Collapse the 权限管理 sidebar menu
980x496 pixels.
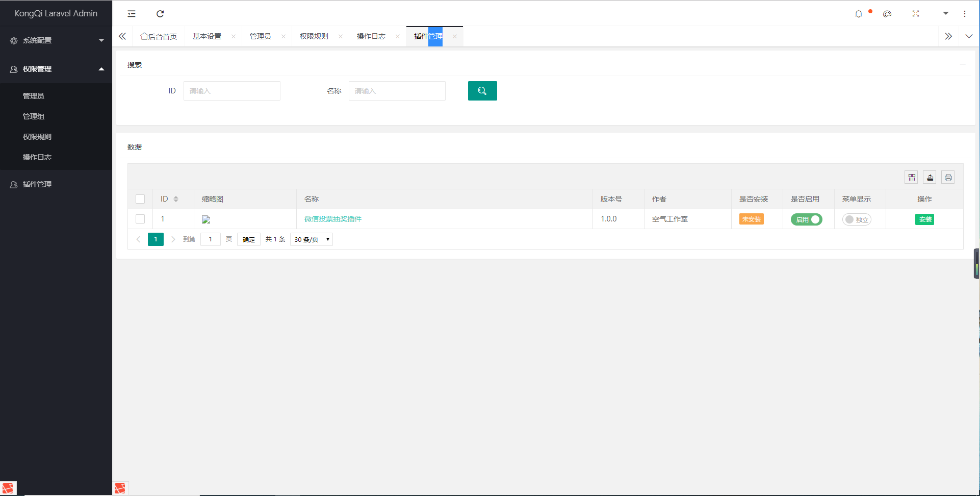pyautogui.click(x=56, y=69)
